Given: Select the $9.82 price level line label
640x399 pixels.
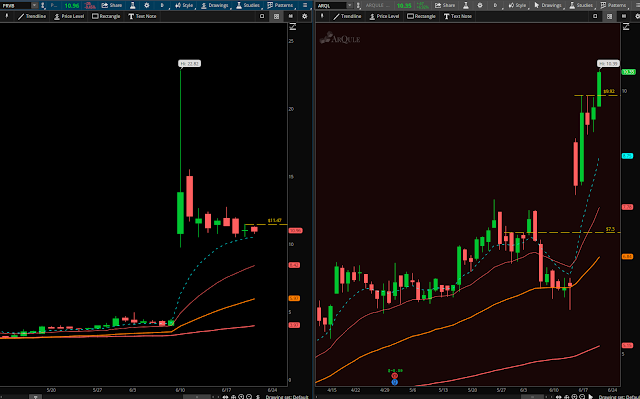Looking at the screenshot, I should 609,91.
